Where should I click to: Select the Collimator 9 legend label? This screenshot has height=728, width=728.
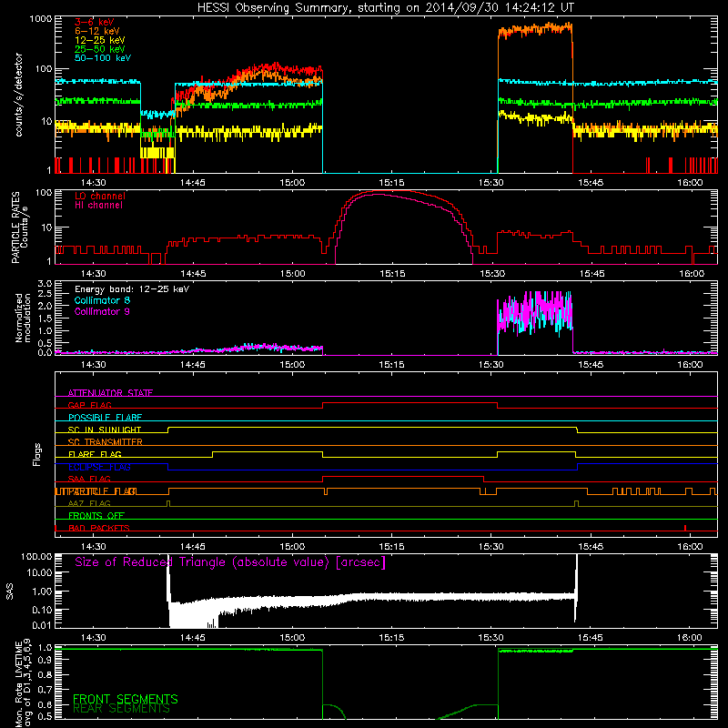click(x=102, y=311)
